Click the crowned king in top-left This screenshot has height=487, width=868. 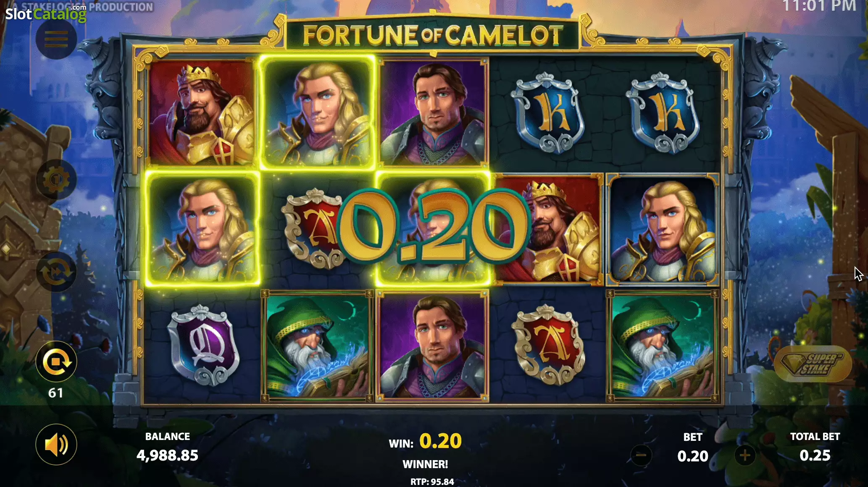[202, 113]
